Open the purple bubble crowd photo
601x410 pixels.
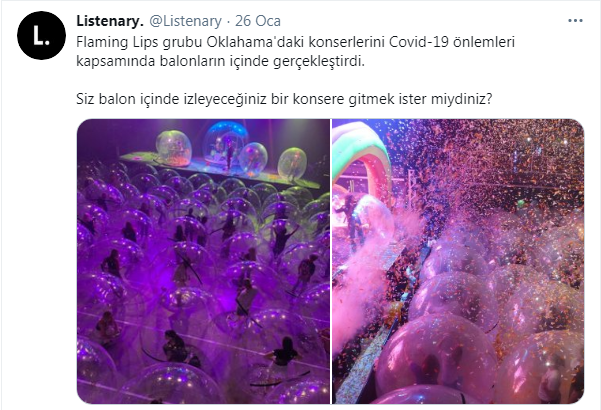(203, 261)
